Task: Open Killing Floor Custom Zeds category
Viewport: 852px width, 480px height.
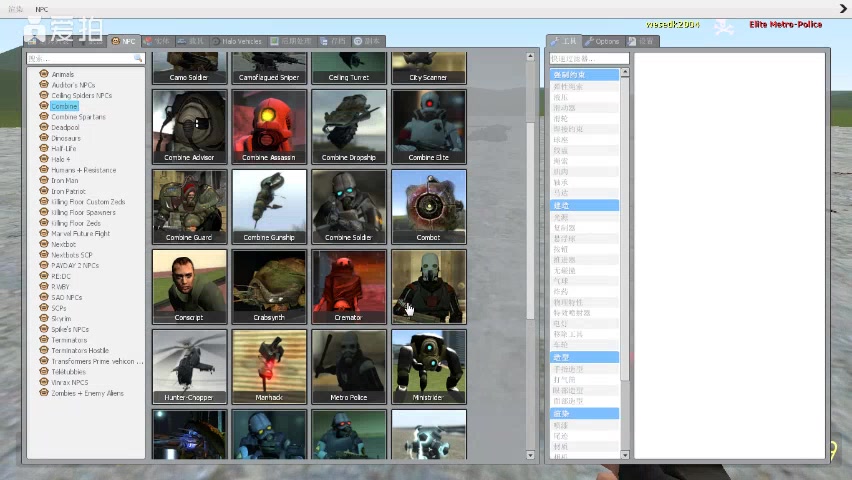Action: pyautogui.click(x=88, y=202)
